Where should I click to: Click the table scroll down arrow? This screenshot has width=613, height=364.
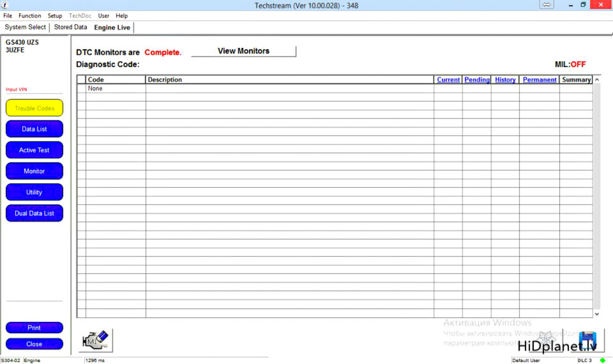(597, 314)
